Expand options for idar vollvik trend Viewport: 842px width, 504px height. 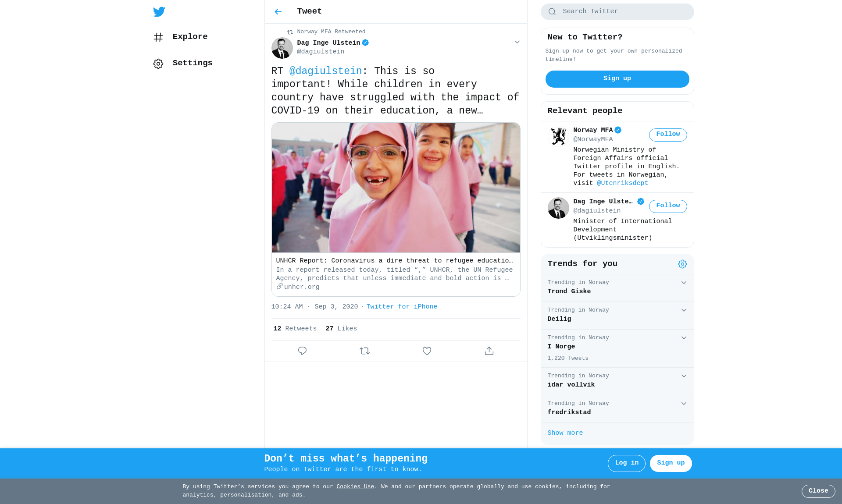[684, 376]
